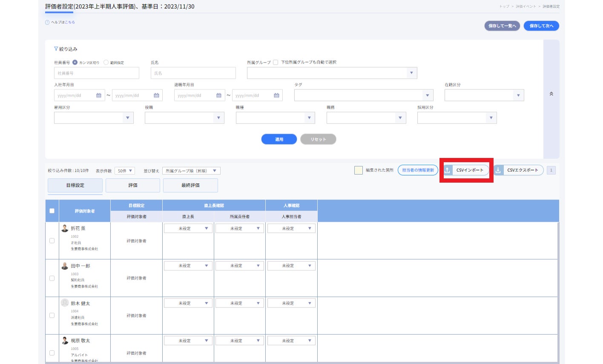Image resolution: width=603 pixels, height=364 pixels.
Task: Select the 範囲指定 radio button
Action: [106, 63]
